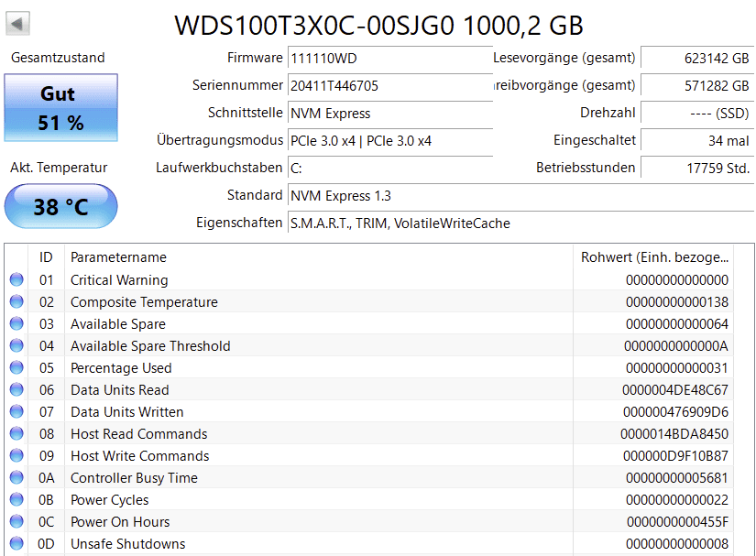Click the Seriennummer value field
The image size is (756, 556).
click(x=389, y=86)
